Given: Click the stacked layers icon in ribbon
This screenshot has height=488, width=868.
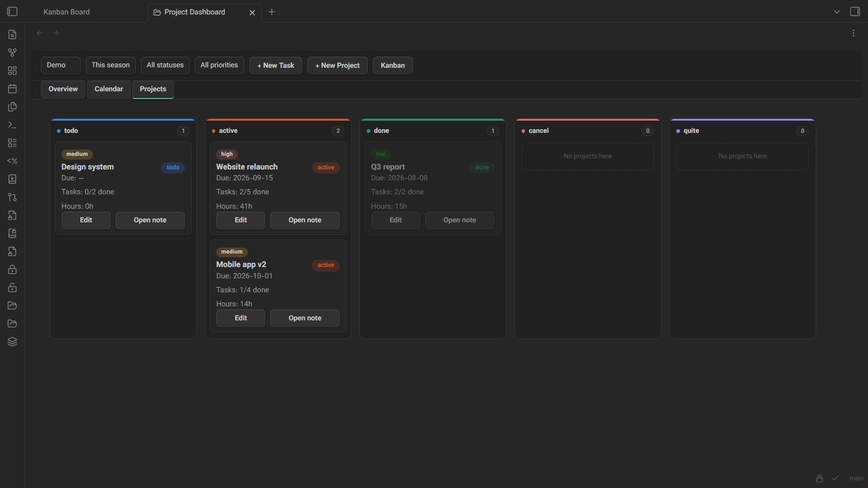Looking at the screenshot, I should point(12,342).
